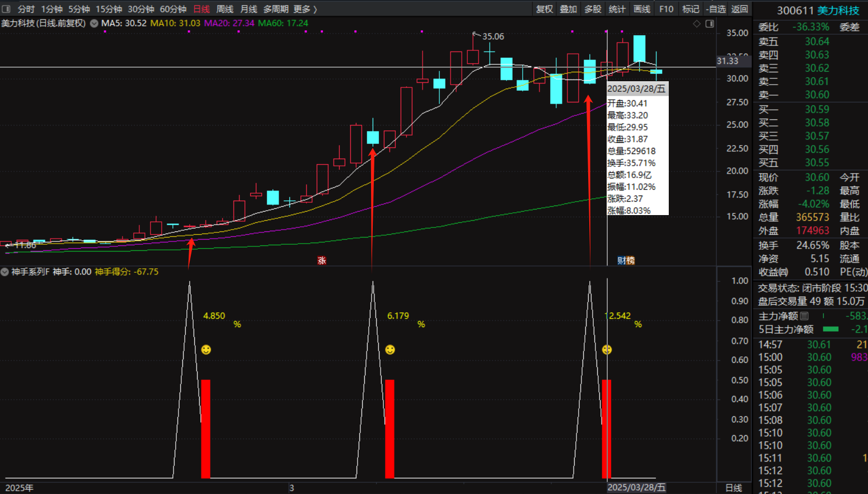Click the 35.06 high price label
Screen dimensions: 868x494
coord(492,36)
